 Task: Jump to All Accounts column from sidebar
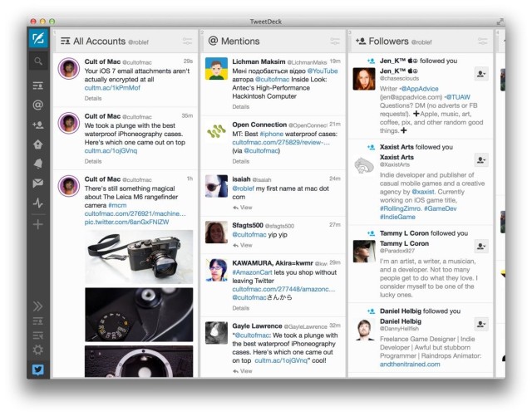(x=38, y=85)
